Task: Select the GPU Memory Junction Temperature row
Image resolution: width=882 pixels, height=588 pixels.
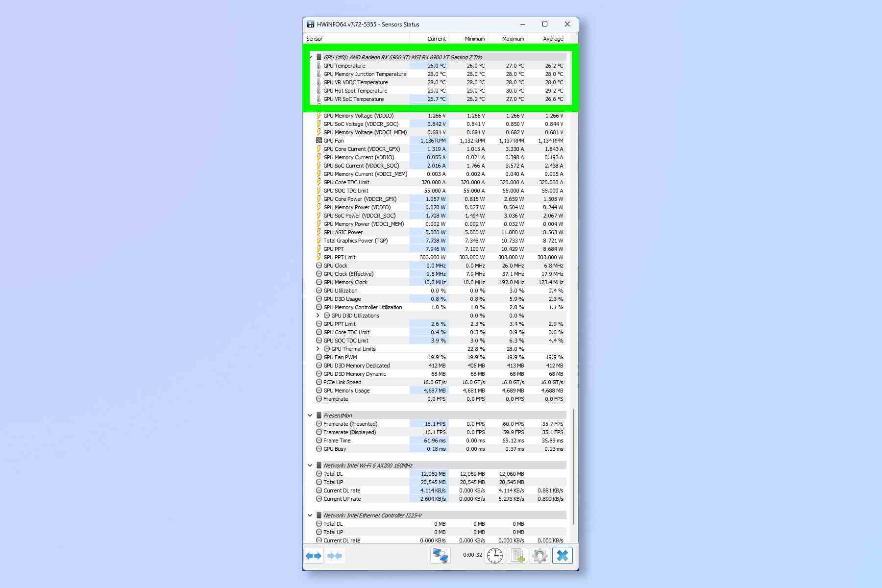Action: click(x=441, y=74)
